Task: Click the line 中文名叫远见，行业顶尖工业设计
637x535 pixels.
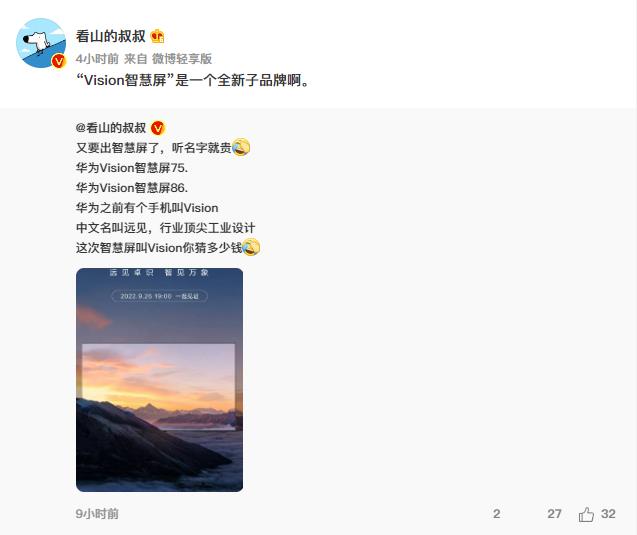Action: [165, 228]
